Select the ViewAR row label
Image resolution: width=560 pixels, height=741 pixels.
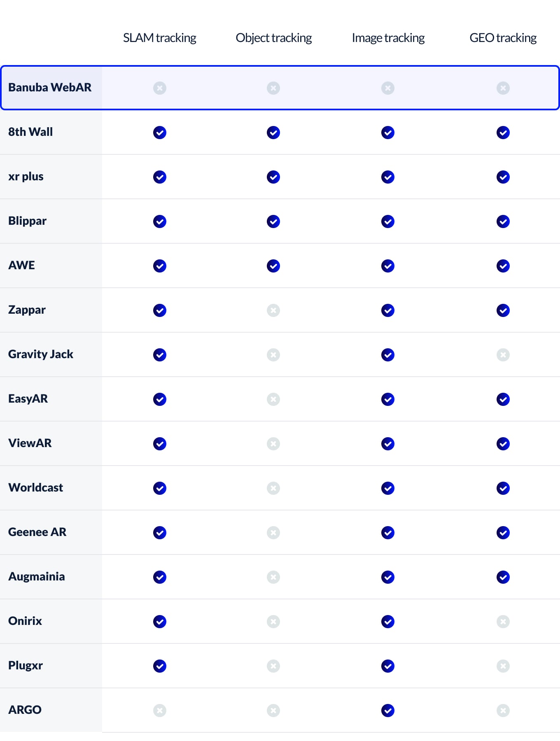30,443
